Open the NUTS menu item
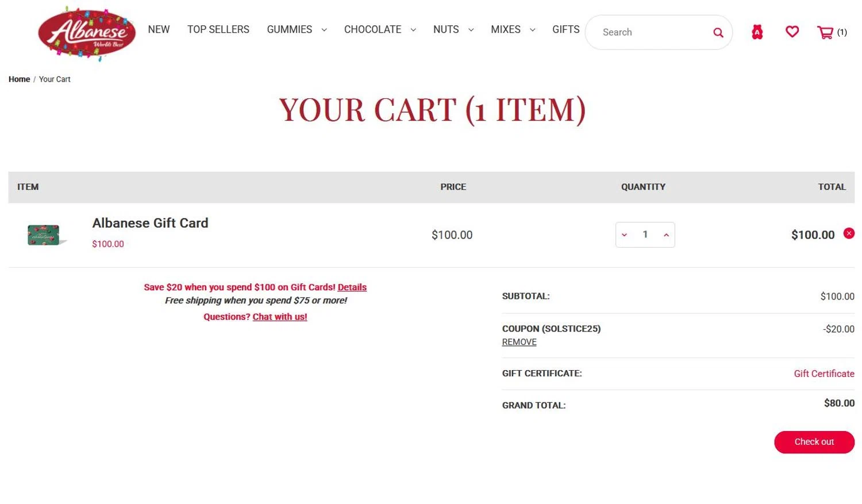The height and width of the screenshot is (504, 862). point(446,29)
